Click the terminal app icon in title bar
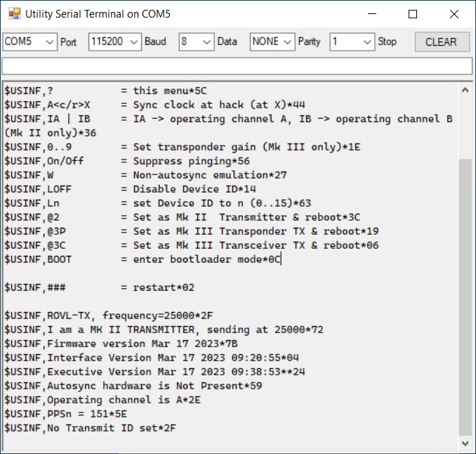 tap(14, 13)
